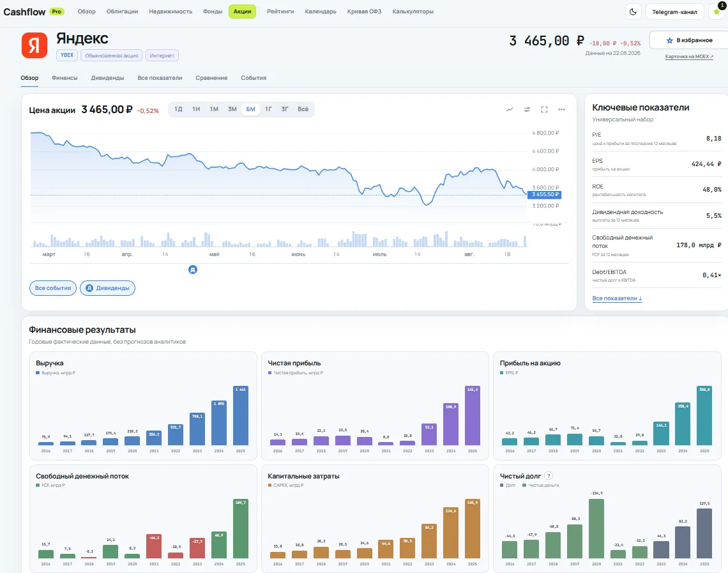
Task: Follow the Карточка на MOEX link
Action: click(x=689, y=57)
